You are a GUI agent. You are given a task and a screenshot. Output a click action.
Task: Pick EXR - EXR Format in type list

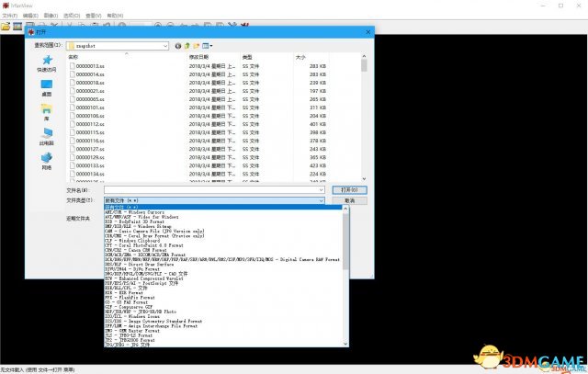(223, 292)
